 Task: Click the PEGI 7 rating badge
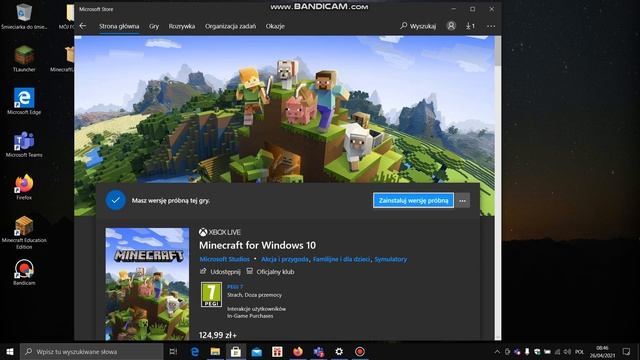click(x=211, y=294)
